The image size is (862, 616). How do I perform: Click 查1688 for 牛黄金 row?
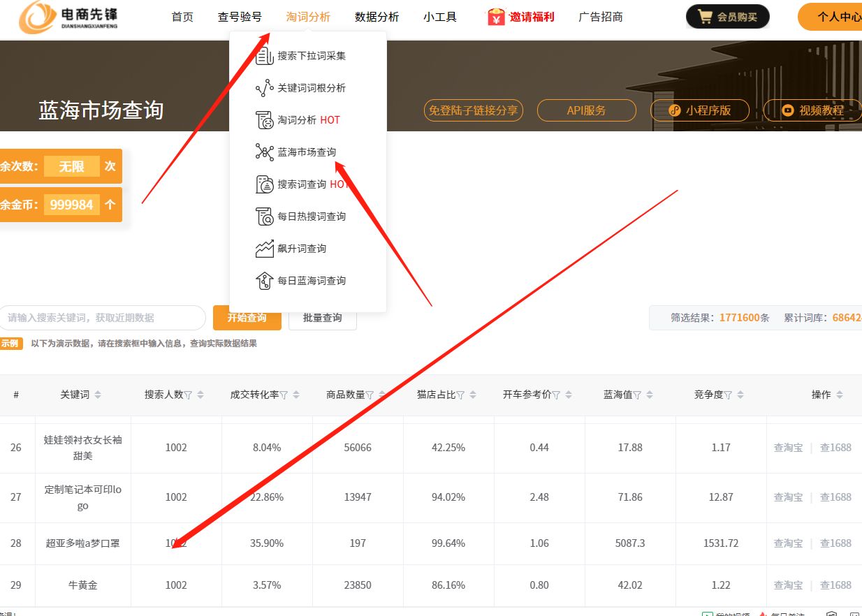point(835,585)
